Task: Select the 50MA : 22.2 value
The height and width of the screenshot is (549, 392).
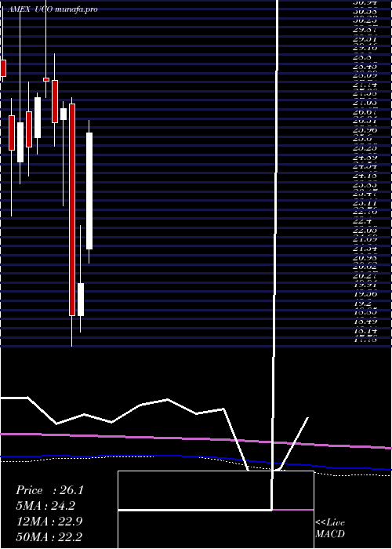Action: pos(49,536)
